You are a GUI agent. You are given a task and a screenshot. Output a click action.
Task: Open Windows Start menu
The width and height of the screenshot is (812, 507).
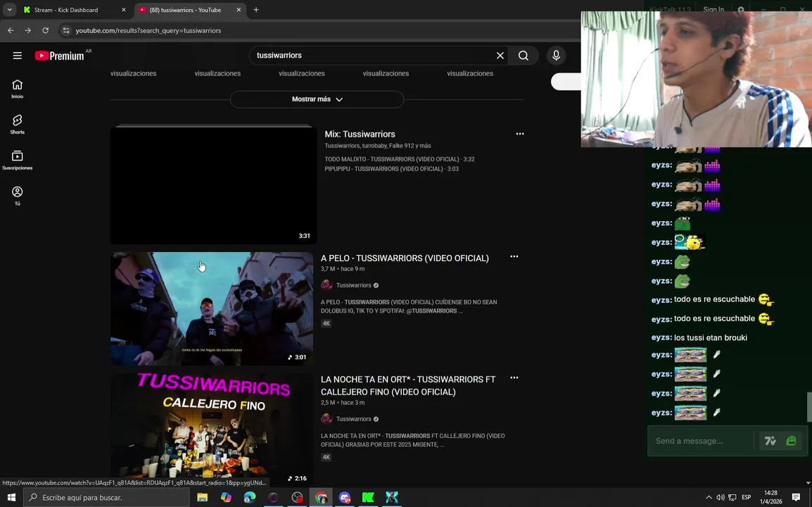[11, 497]
